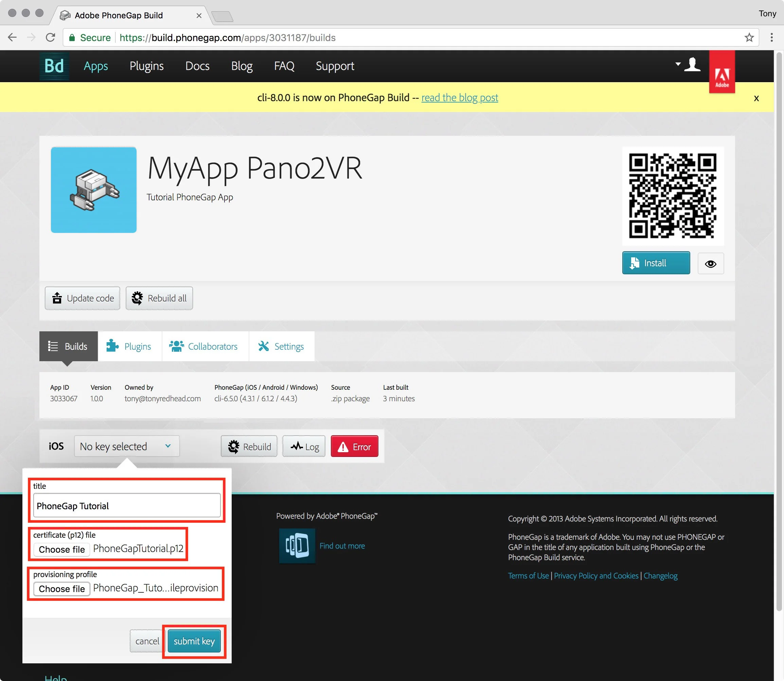Image resolution: width=784 pixels, height=681 pixels.
Task: Click the MyApp Pano2VR title
Action: click(x=254, y=169)
